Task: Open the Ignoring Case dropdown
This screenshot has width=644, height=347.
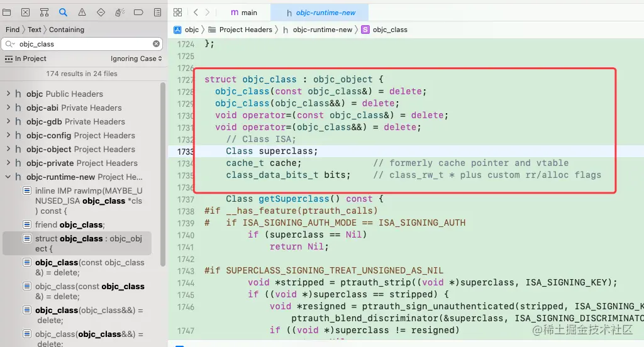Action: point(136,58)
